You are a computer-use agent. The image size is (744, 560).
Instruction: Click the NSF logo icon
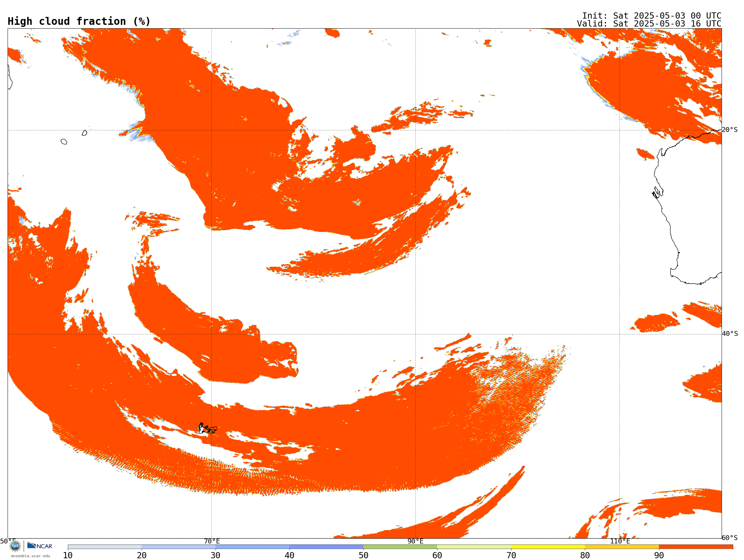(15, 546)
